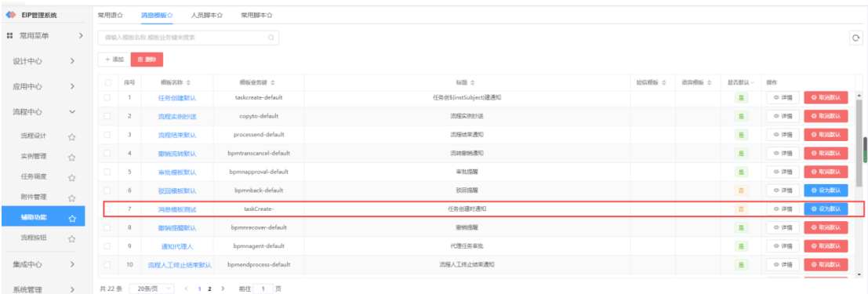Screen dimensions: 868x294
Task: Collapse the 流程中心 sidebar menu
Action: pyautogui.click(x=72, y=112)
